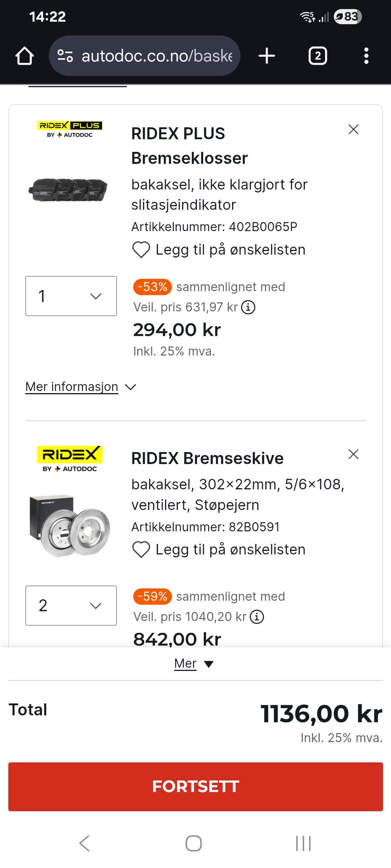Open the browser three-dot menu
Screen dimensions: 391x868
(x=366, y=56)
